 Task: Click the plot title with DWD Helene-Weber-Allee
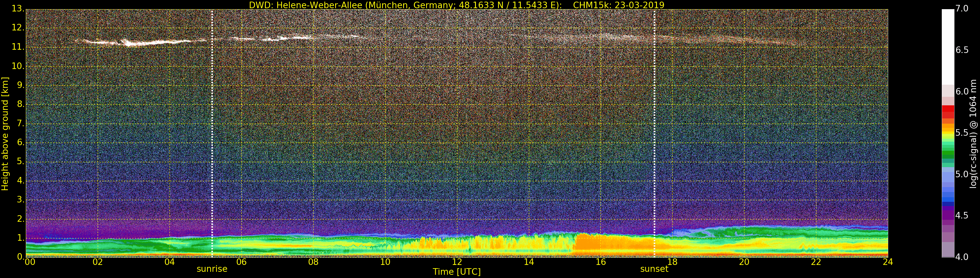(457, 5)
